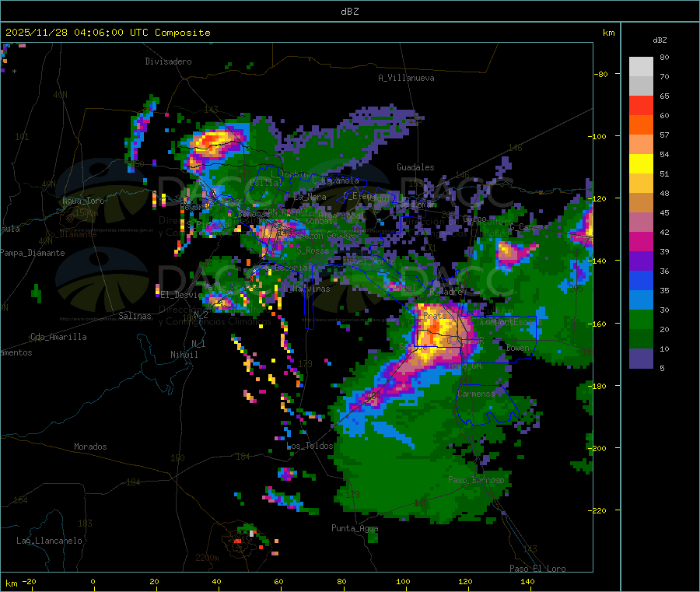Viewport: 700px width, 592px height.
Task: Select the 'Pampa_Diamante' label
Action: click(33, 253)
